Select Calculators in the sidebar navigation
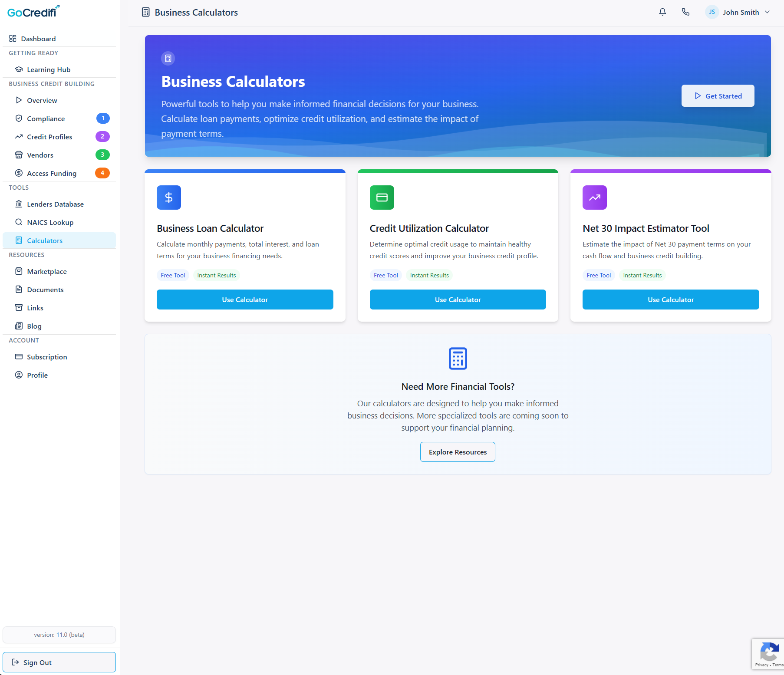Screen dimensions: 784x675 pyautogui.click(x=45, y=240)
